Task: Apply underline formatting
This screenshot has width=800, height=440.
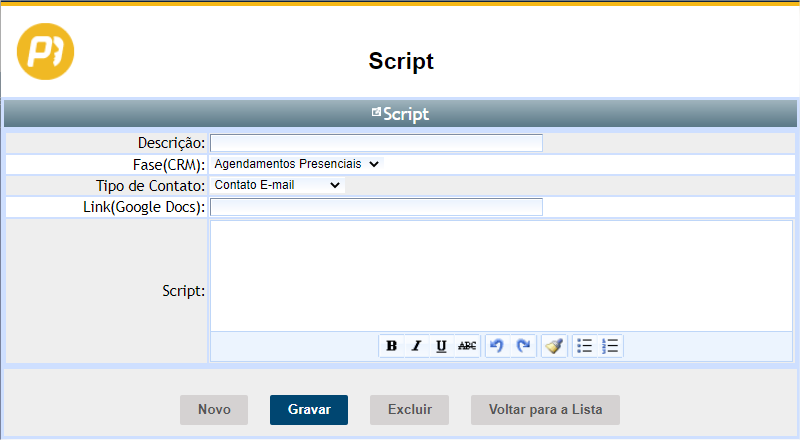Action: coord(441,346)
